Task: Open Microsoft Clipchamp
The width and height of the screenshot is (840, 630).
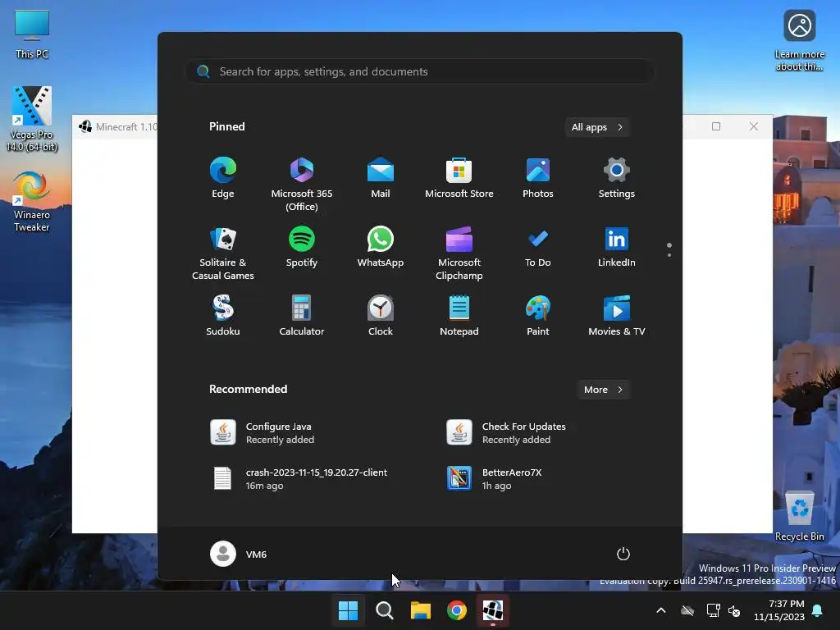Action: (459, 253)
